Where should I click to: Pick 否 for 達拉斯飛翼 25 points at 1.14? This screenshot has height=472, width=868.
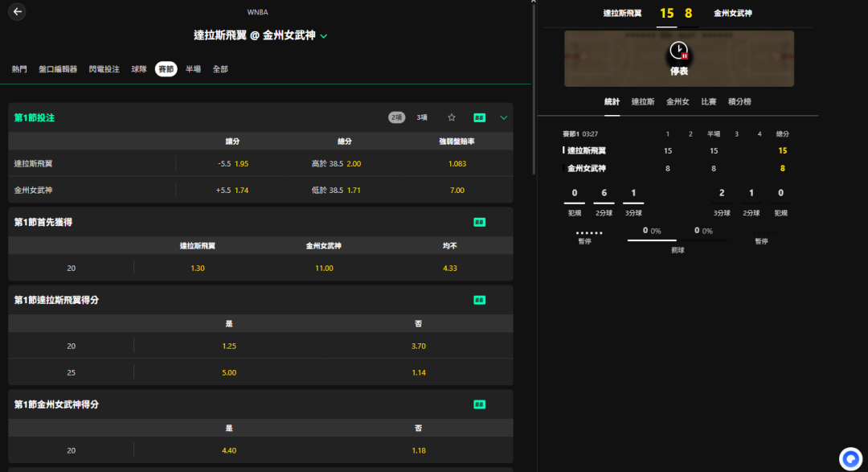[419, 373]
